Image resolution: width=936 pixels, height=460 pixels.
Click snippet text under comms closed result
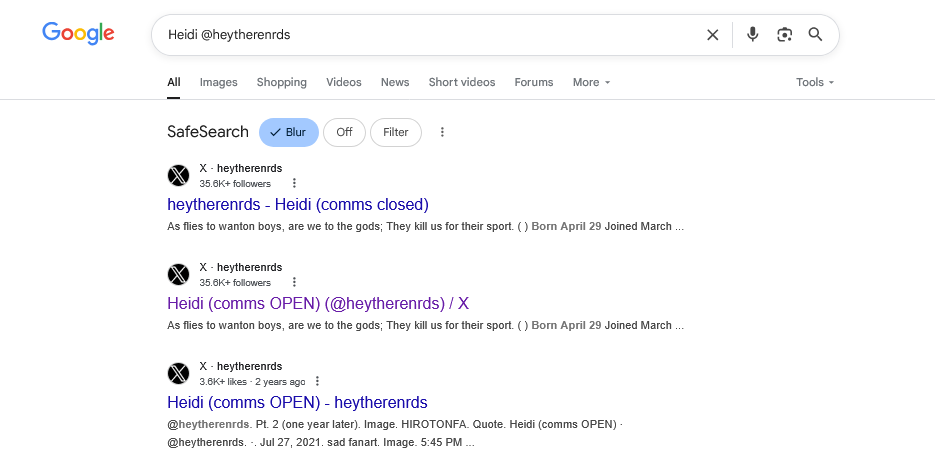click(426, 227)
